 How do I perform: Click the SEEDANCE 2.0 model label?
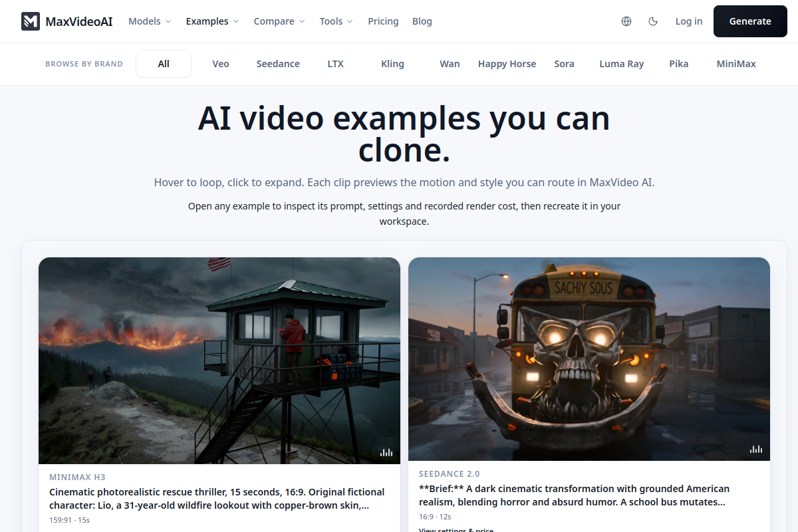(450, 474)
